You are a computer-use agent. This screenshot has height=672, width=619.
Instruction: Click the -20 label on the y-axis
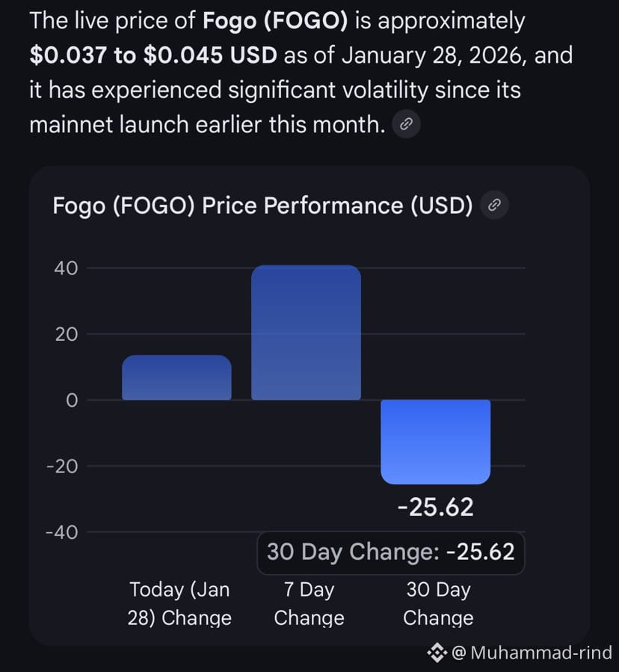click(63, 466)
